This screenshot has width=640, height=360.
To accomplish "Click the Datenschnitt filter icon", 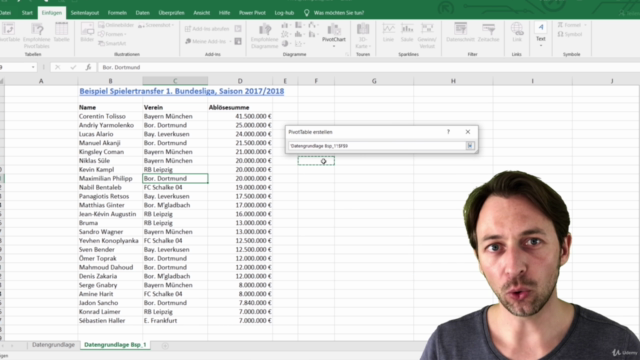I will coord(460,33).
